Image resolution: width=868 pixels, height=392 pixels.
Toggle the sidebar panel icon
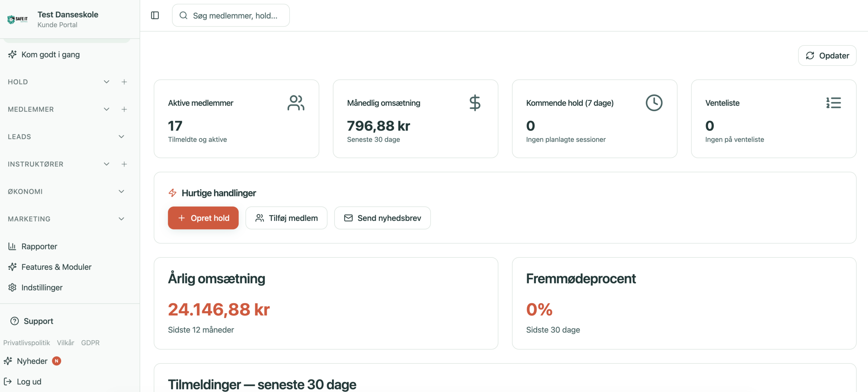(155, 15)
